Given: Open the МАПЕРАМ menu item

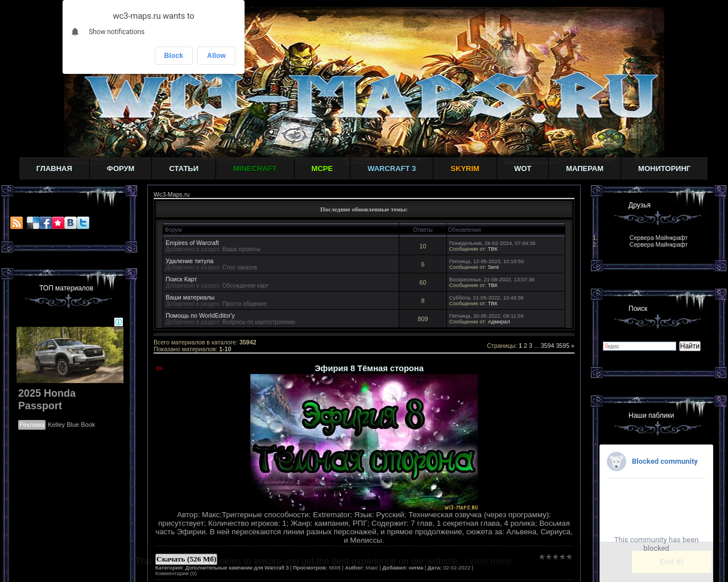Looking at the screenshot, I should (585, 169).
